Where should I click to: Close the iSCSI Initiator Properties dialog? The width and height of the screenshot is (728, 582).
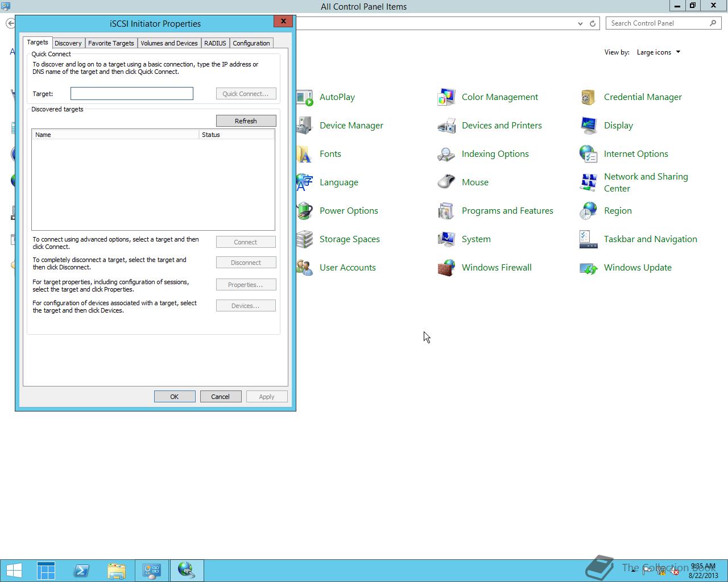click(x=283, y=22)
